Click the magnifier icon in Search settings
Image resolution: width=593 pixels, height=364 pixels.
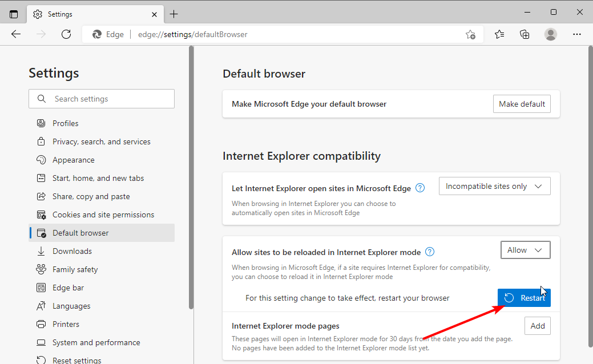point(42,99)
